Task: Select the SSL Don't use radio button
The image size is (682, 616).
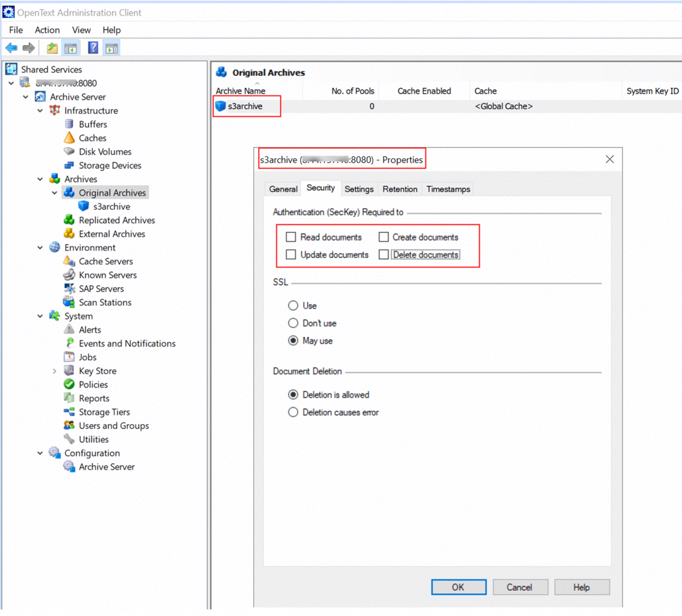Action: 293,323
